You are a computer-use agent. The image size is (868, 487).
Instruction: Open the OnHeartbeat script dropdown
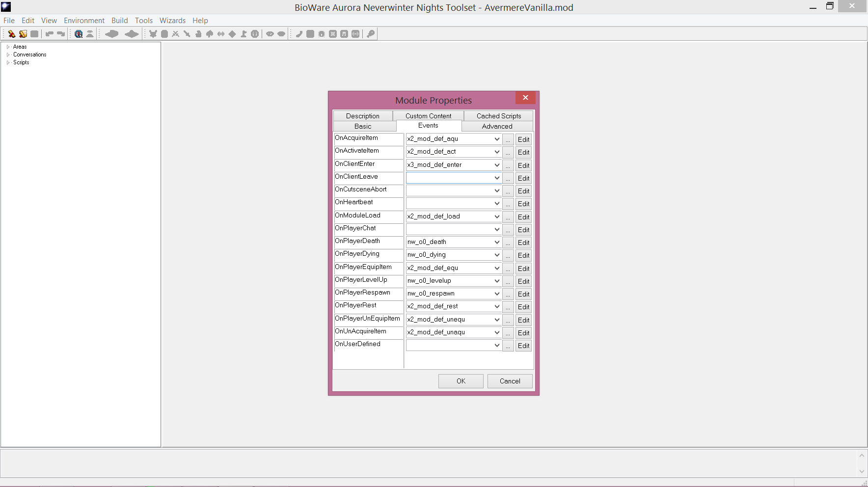tap(497, 203)
